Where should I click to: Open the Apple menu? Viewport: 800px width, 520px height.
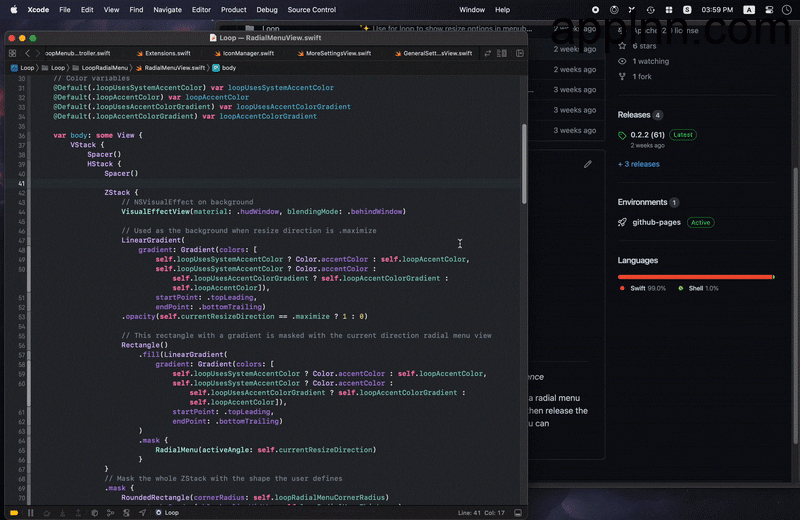pos(14,10)
